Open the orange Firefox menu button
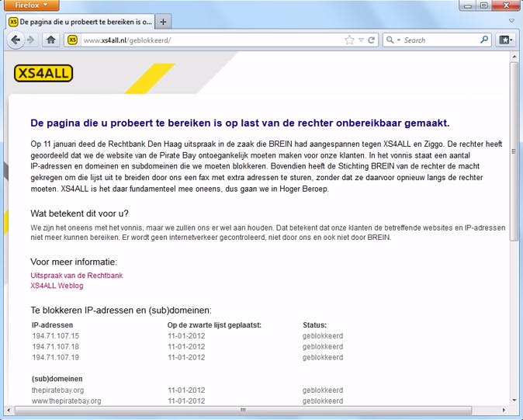This screenshot has width=523, height=420. 32,5
